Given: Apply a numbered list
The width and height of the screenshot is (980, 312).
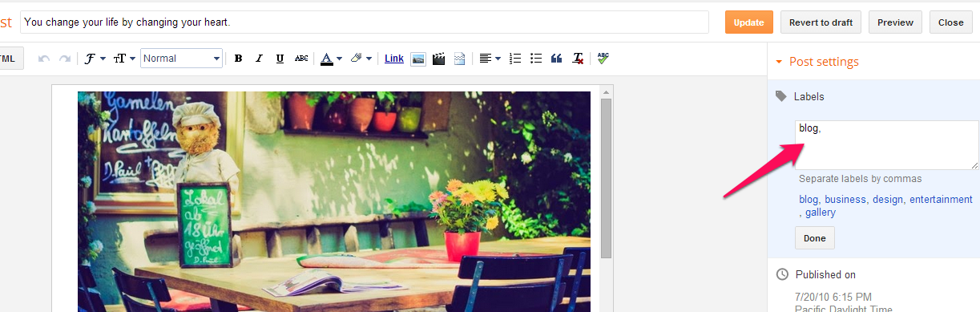Looking at the screenshot, I should click(x=515, y=59).
